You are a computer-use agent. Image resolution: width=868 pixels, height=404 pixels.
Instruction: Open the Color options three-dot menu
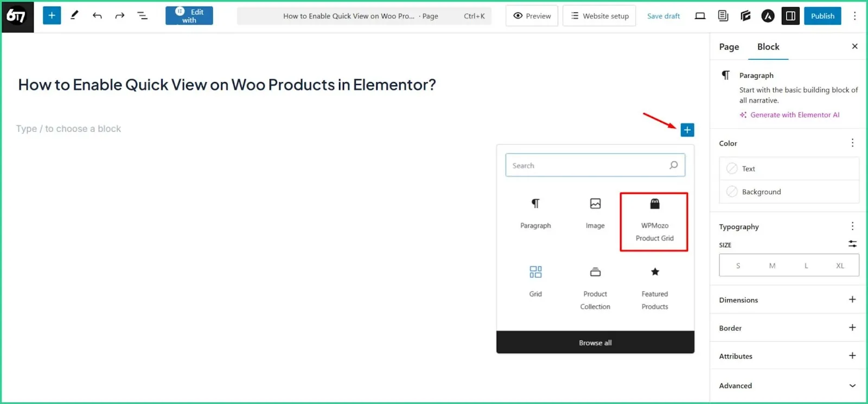[x=852, y=143]
